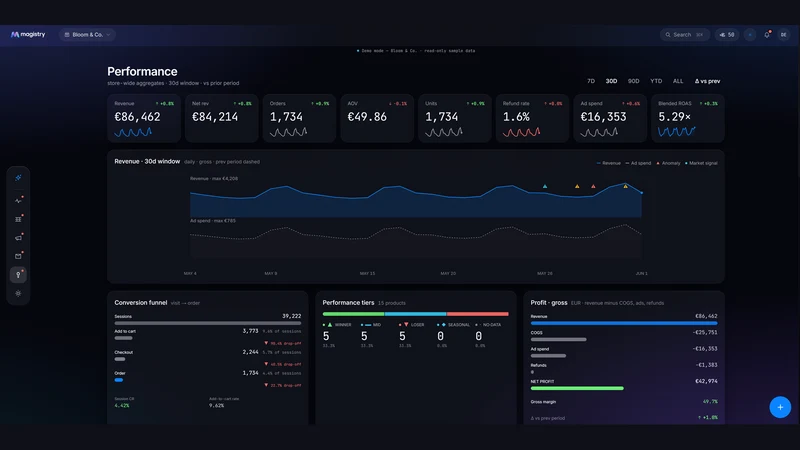Screen dimensions: 800x450
Task: Open the Ad spend €16,353 card
Action: tap(610, 118)
